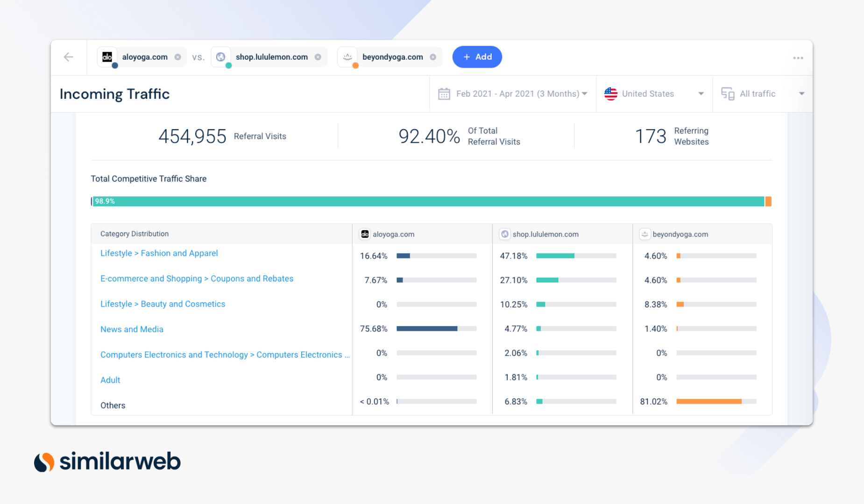Click the 98.9% competitive traffic share bar

tap(420, 201)
